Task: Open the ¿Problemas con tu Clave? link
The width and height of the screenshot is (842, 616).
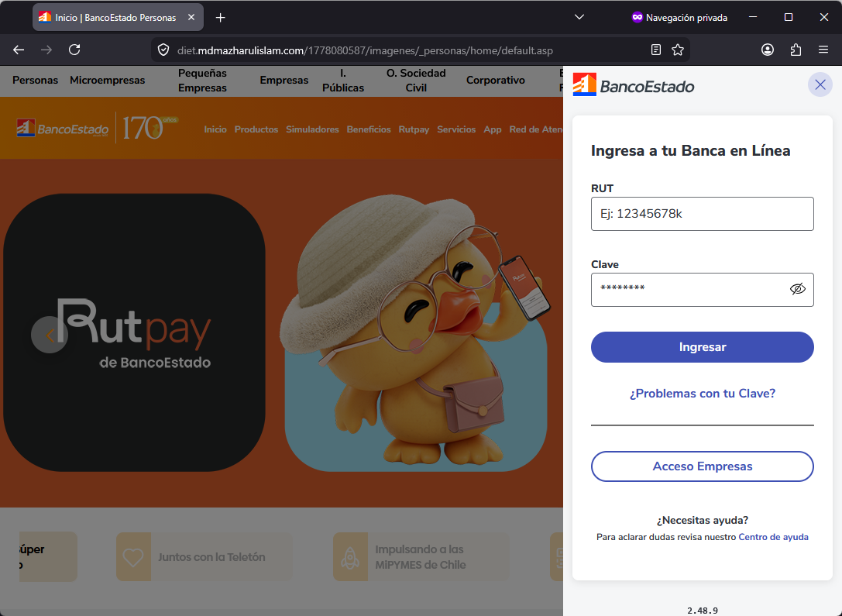Action: pos(703,394)
